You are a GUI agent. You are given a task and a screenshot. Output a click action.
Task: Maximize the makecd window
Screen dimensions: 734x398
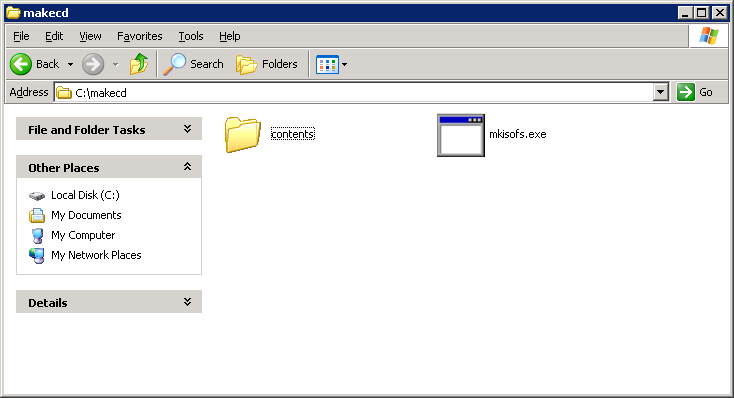click(x=702, y=13)
